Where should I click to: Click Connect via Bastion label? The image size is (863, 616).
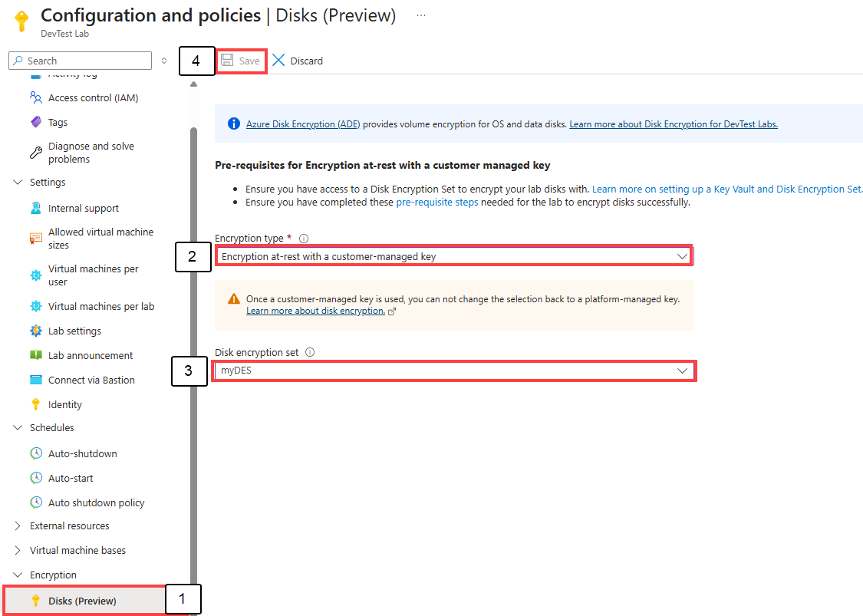coord(91,380)
